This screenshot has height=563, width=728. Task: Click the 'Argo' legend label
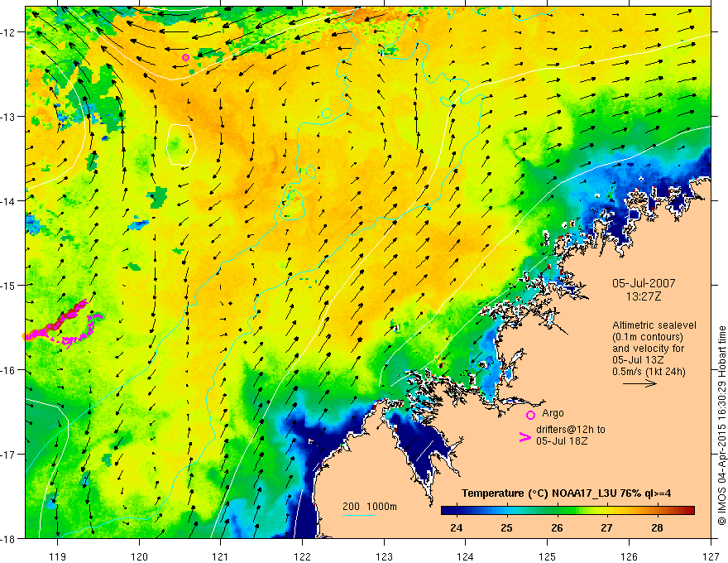[553, 413]
